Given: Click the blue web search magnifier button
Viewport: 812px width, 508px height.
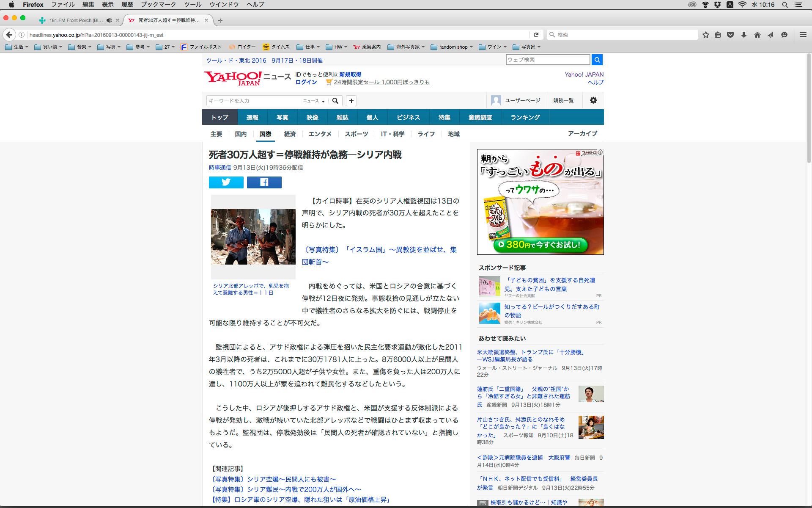Looking at the screenshot, I should pos(597,60).
